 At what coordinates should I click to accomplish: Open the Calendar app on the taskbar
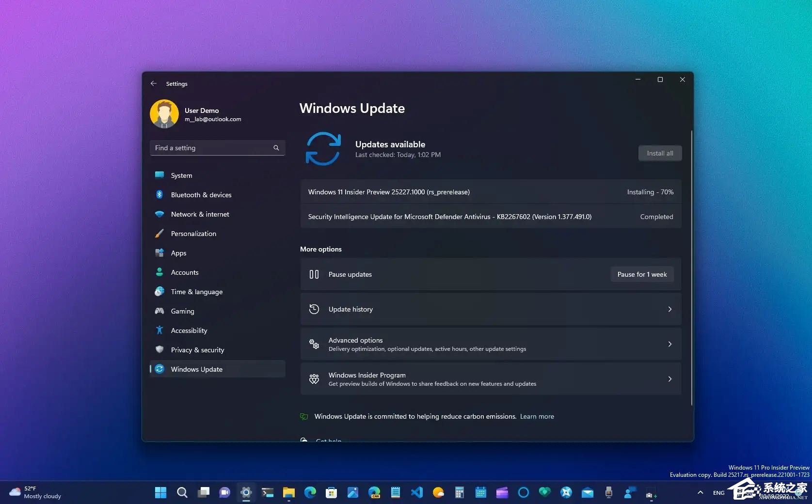[x=480, y=492]
